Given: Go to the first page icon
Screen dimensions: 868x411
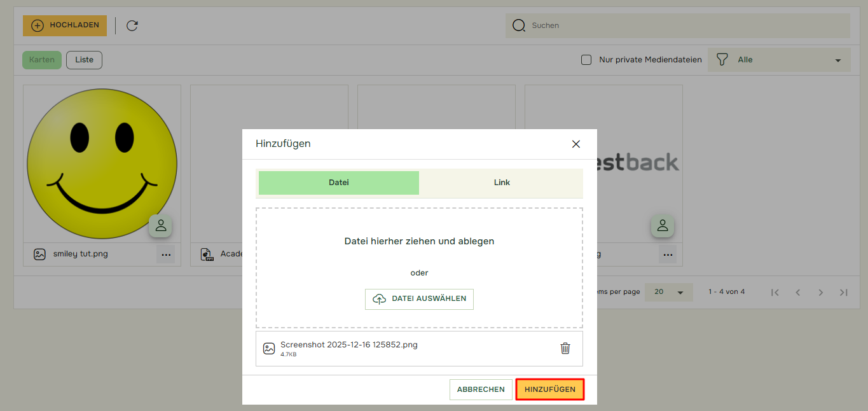Looking at the screenshot, I should pos(775,292).
